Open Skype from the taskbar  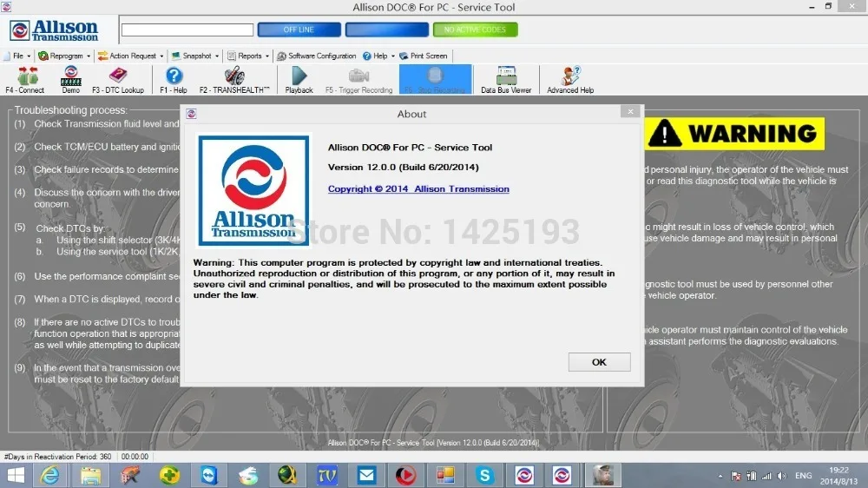click(x=485, y=475)
